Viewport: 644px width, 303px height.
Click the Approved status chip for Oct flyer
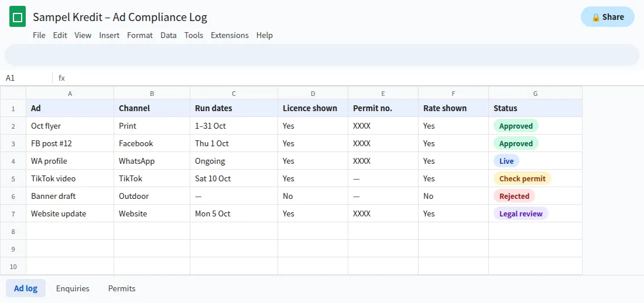tap(516, 126)
